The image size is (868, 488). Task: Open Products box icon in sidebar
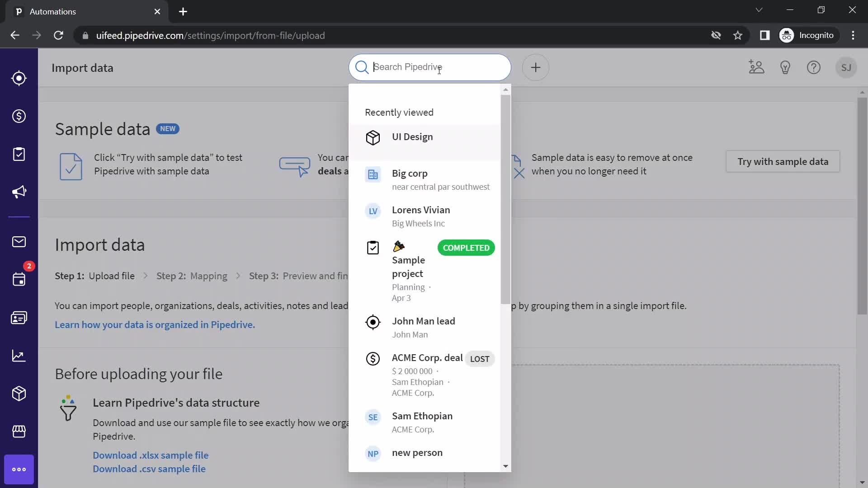click(x=19, y=394)
